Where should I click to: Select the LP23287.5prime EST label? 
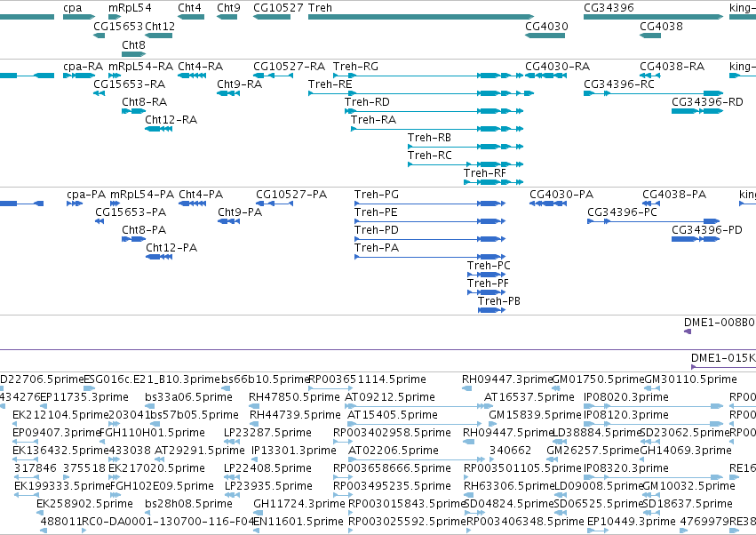coord(267,433)
